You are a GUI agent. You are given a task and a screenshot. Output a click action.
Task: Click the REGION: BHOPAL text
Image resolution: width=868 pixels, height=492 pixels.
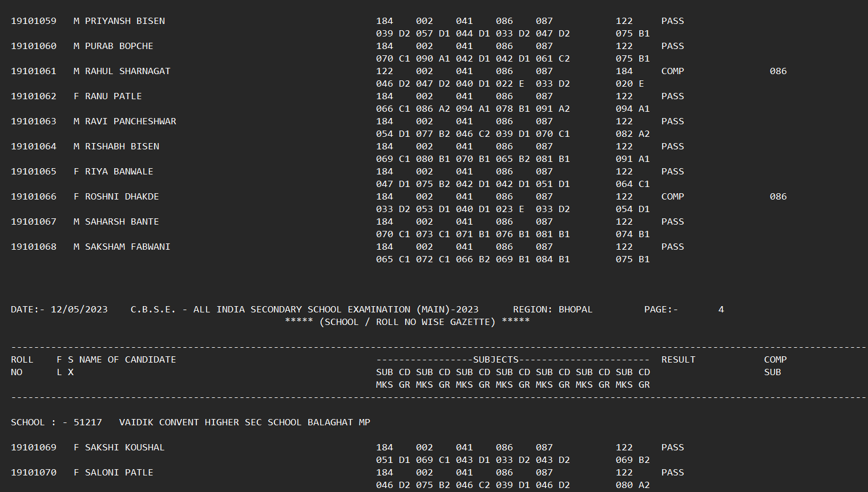553,310
